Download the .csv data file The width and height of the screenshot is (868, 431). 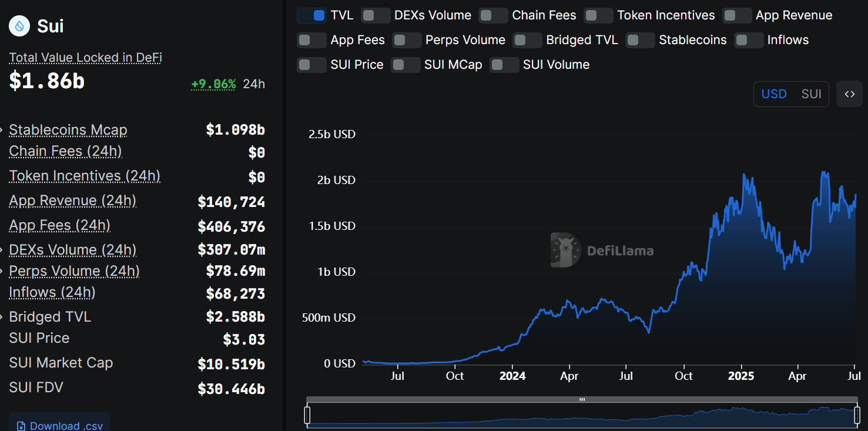[x=59, y=423]
